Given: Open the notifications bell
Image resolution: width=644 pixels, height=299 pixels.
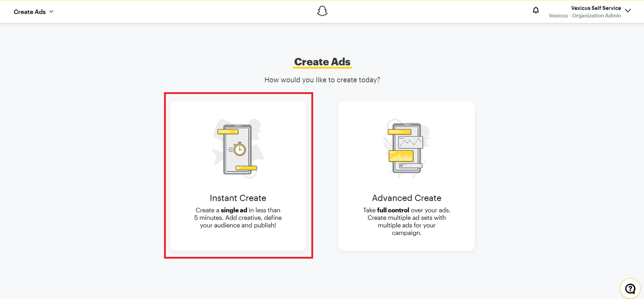Looking at the screenshot, I should [535, 10].
